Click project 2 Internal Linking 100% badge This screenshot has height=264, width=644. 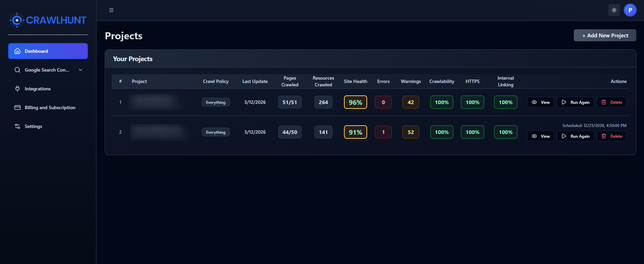tap(505, 132)
